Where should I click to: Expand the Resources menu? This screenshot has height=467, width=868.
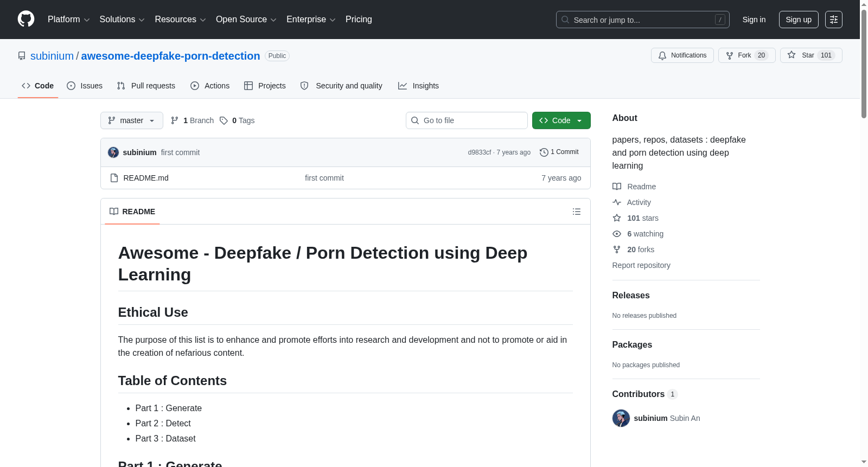pyautogui.click(x=180, y=20)
